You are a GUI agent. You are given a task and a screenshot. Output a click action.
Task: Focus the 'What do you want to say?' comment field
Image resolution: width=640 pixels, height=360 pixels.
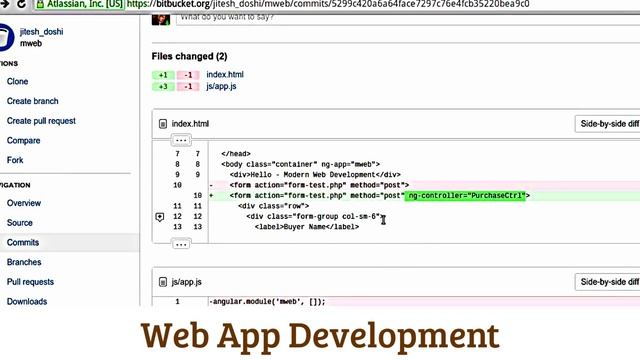pos(408,19)
